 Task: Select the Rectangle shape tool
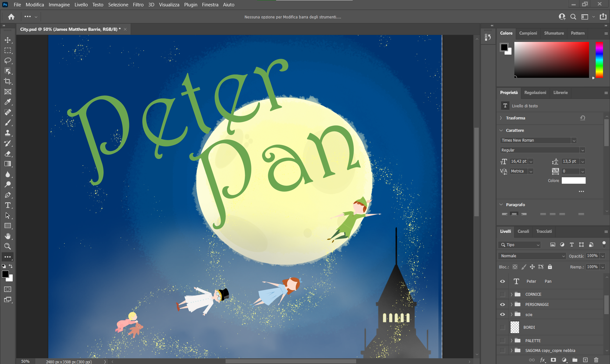(8, 226)
